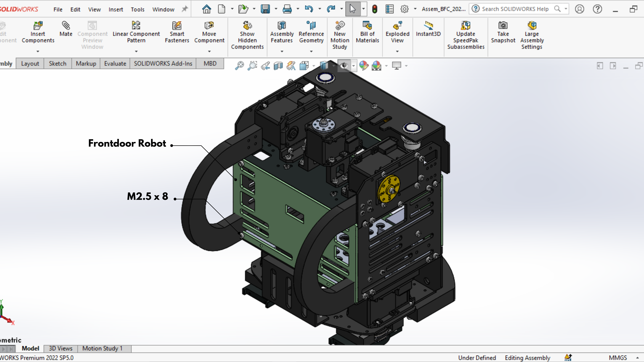Click Show Hidden Components

(x=247, y=36)
